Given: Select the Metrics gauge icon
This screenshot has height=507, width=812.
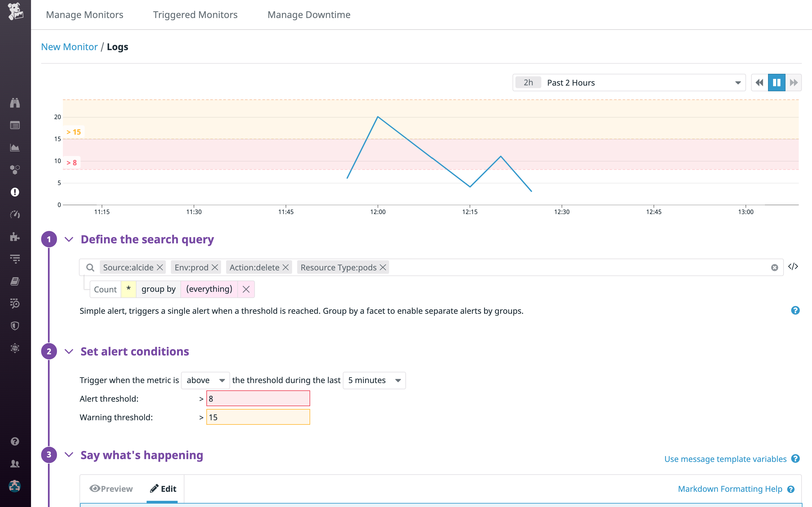Looking at the screenshot, I should coord(15,215).
